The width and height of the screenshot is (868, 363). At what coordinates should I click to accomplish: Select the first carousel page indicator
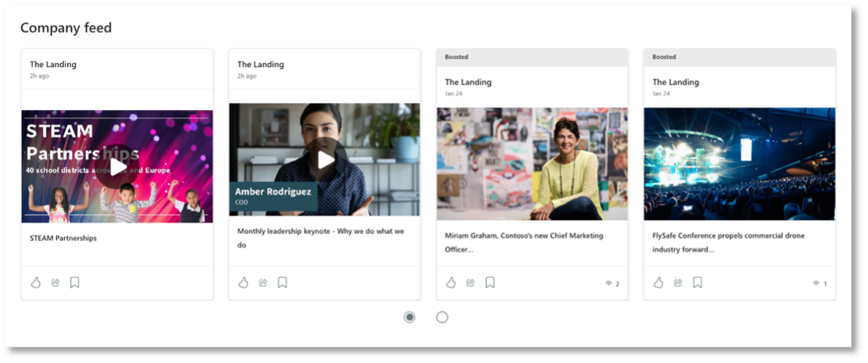409,317
